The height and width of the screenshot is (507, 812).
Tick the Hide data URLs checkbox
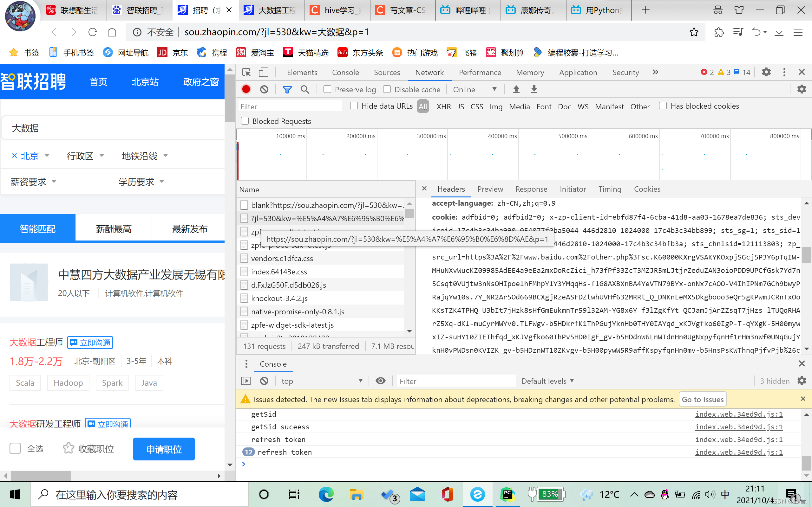[354, 106]
